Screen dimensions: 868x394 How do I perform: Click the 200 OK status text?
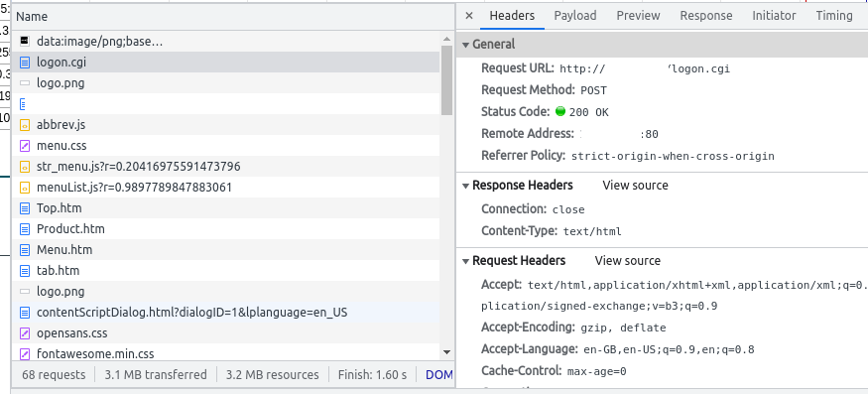tap(588, 112)
